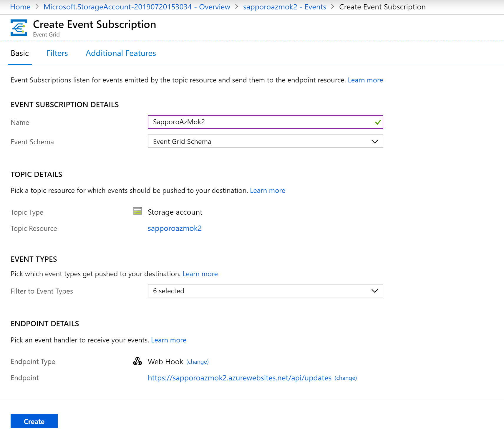Open the Additional Features tab

tap(121, 53)
